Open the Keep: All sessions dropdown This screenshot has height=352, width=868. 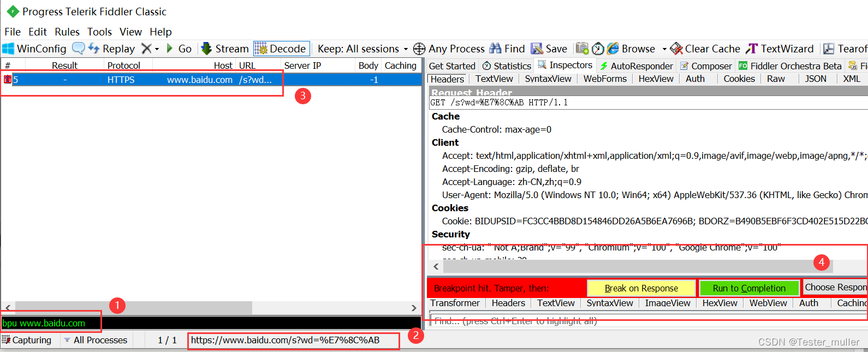pos(363,49)
